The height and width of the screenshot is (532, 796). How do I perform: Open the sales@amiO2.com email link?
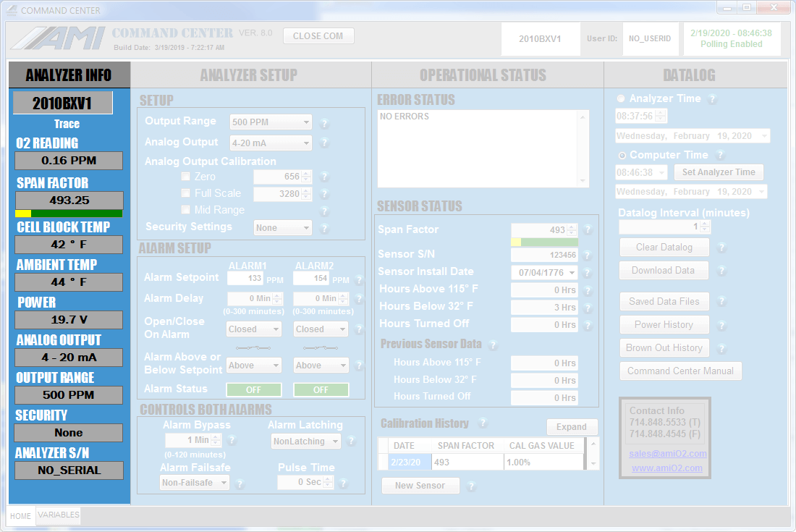(x=668, y=454)
